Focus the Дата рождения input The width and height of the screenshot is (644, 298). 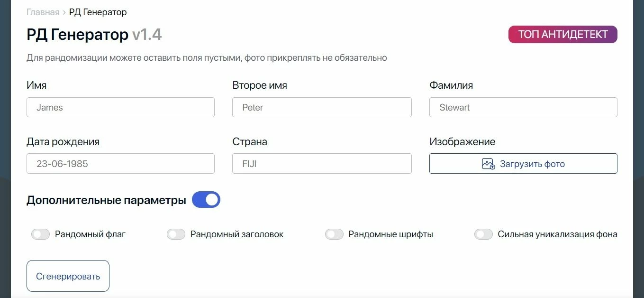click(120, 164)
